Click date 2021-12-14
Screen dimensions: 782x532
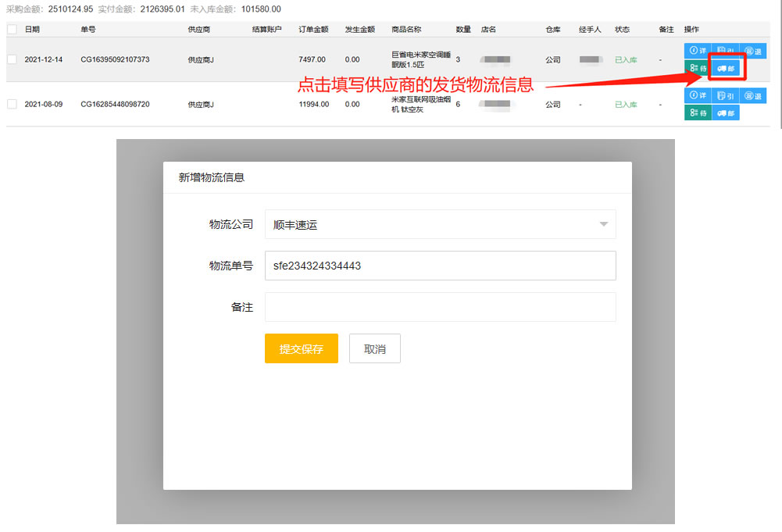tap(44, 59)
